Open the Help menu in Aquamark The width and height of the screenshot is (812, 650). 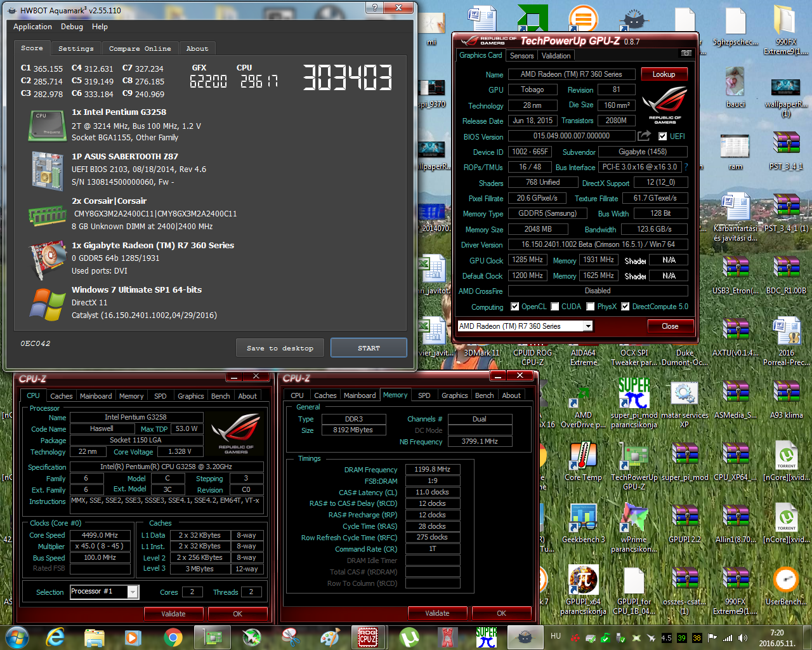(x=100, y=27)
